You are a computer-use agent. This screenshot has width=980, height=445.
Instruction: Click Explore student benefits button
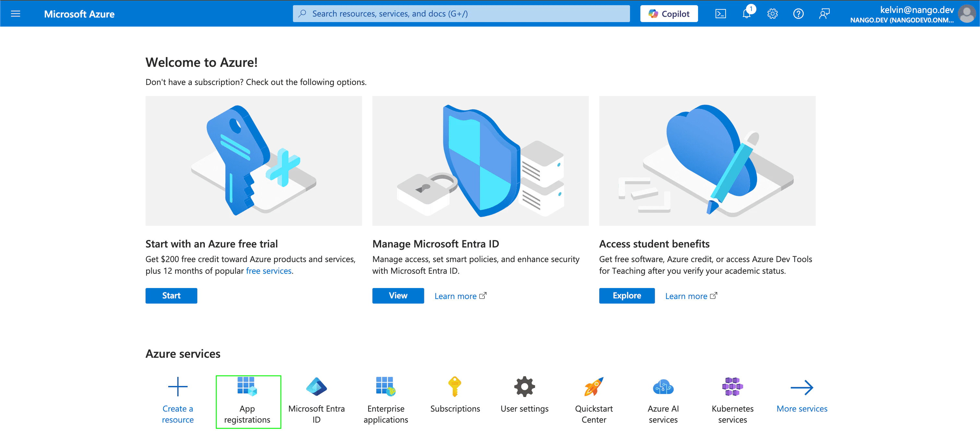[626, 295]
